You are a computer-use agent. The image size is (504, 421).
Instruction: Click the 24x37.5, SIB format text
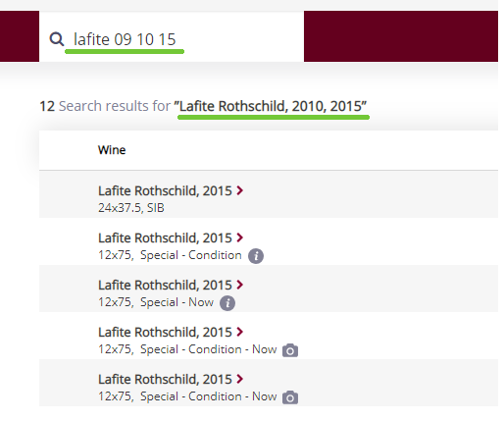(131, 208)
